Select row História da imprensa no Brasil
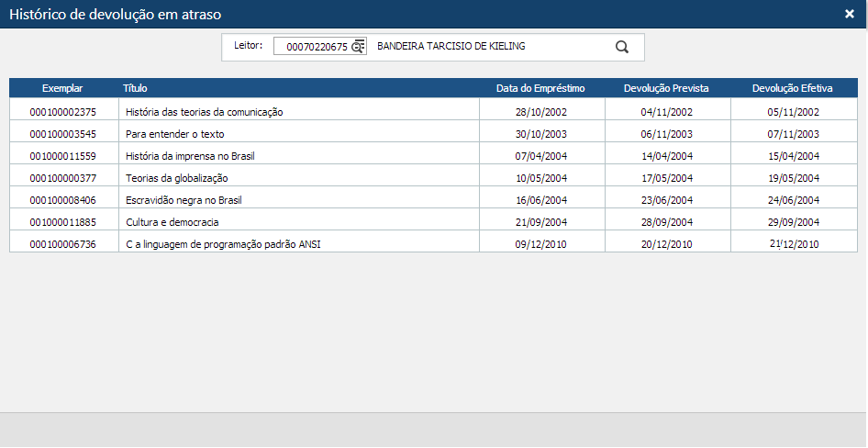The image size is (868, 448). 190,156
